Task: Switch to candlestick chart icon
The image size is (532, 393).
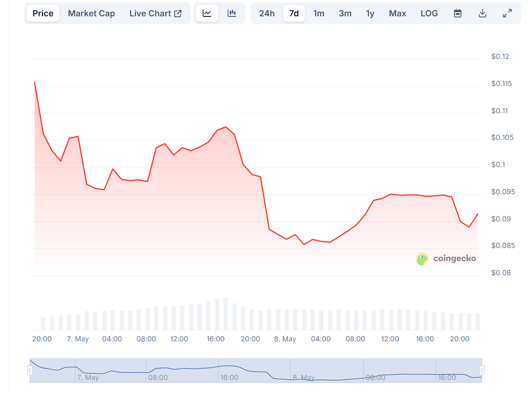Action: [x=232, y=13]
